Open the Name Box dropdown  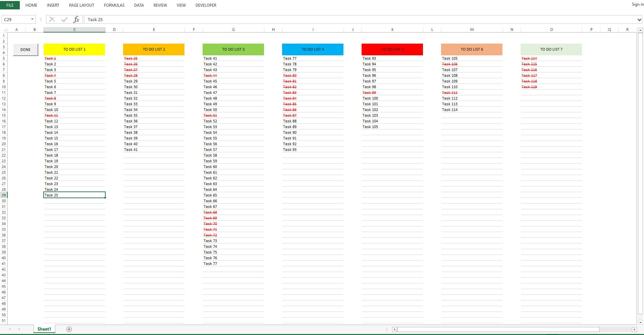[x=32, y=19]
